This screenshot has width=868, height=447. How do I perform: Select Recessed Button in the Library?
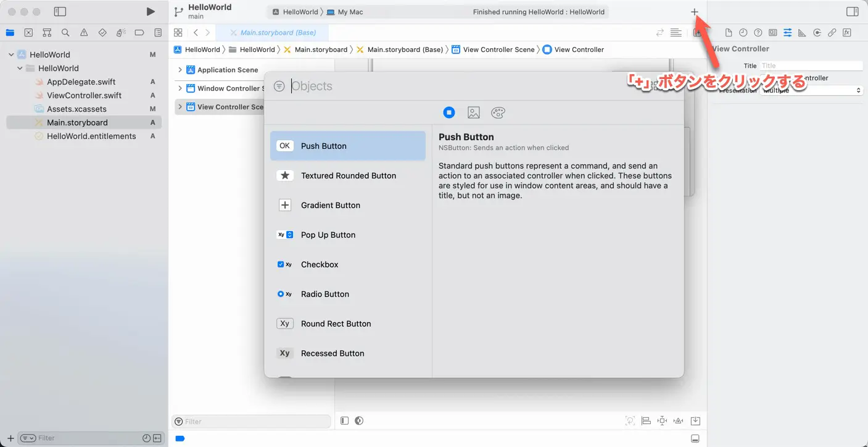pyautogui.click(x=348, y=353)
